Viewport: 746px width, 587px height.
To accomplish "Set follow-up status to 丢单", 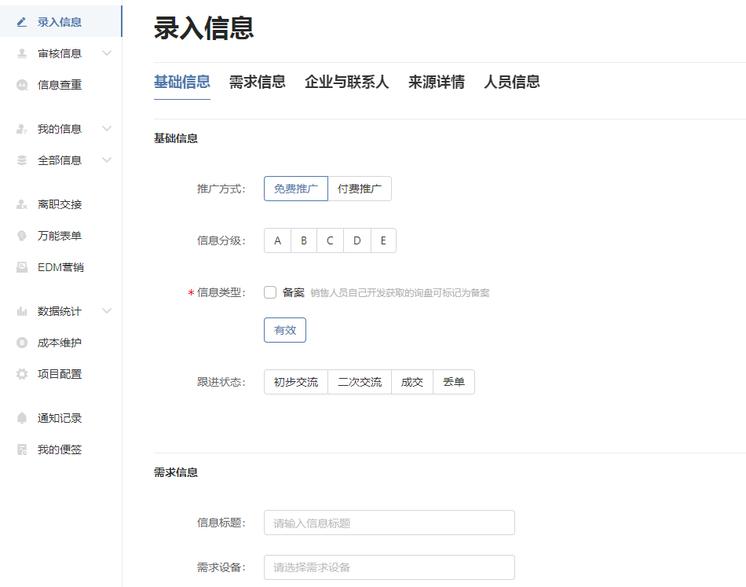I will pos(453,382).
